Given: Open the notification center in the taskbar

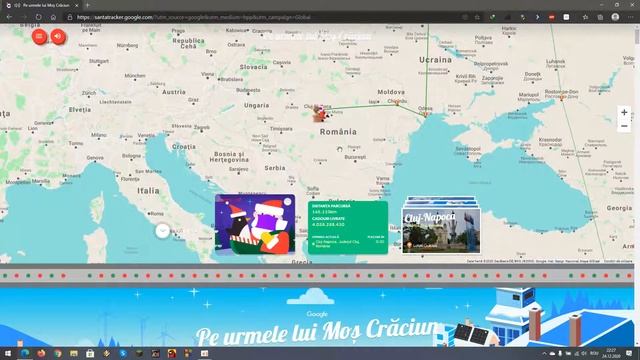Looking at the screenshot, I should [x=629, y=353].
